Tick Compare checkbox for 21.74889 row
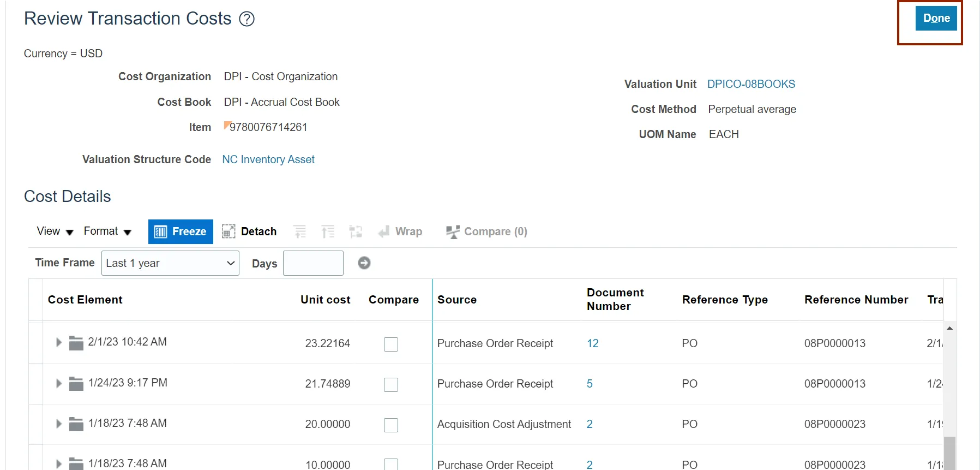The height and width of the screenshot is (470, 980). point(391,384)
